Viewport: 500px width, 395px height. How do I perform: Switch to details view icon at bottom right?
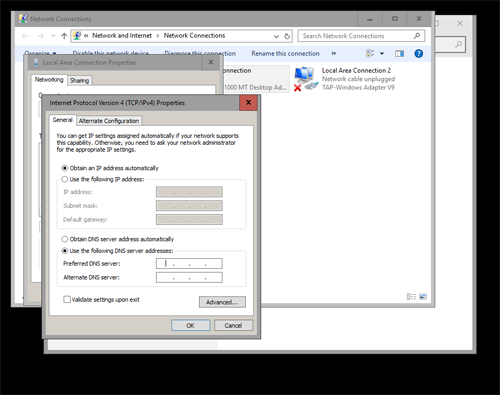[411, 297]
